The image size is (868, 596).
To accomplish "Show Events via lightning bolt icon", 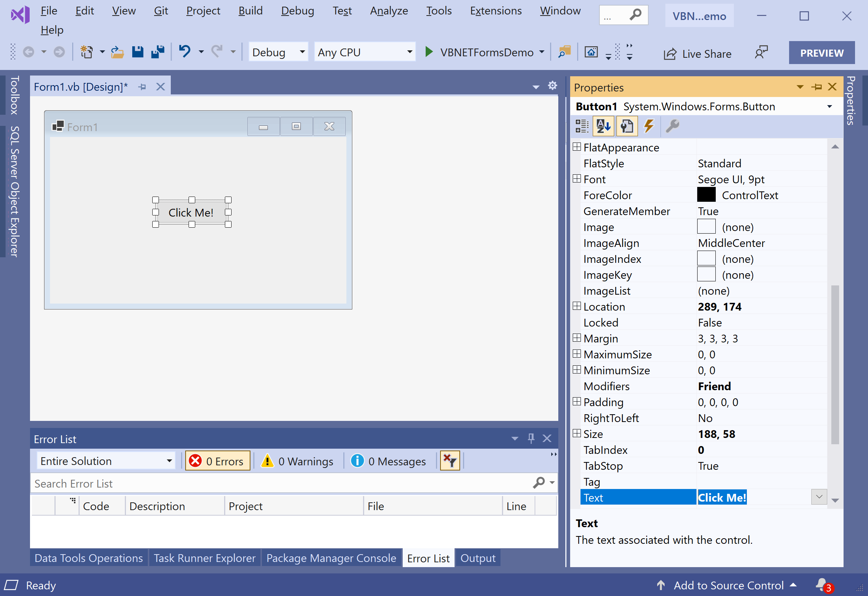I will tap(649, 126).
